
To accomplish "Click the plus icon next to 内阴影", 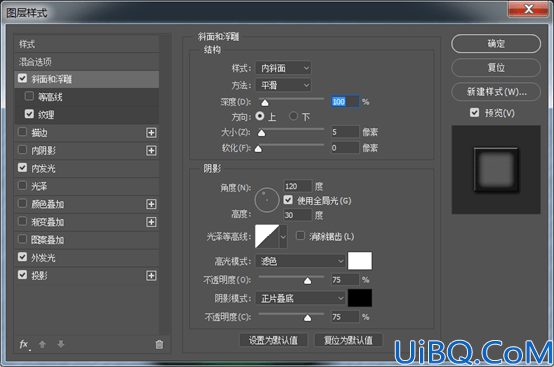I will pyautogui.click(x=151, y=151).
